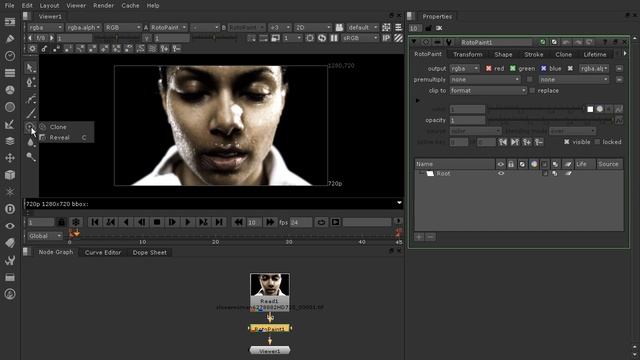Enable the replace checkbox
The image size is (640, 360).
tap(532, 91)
